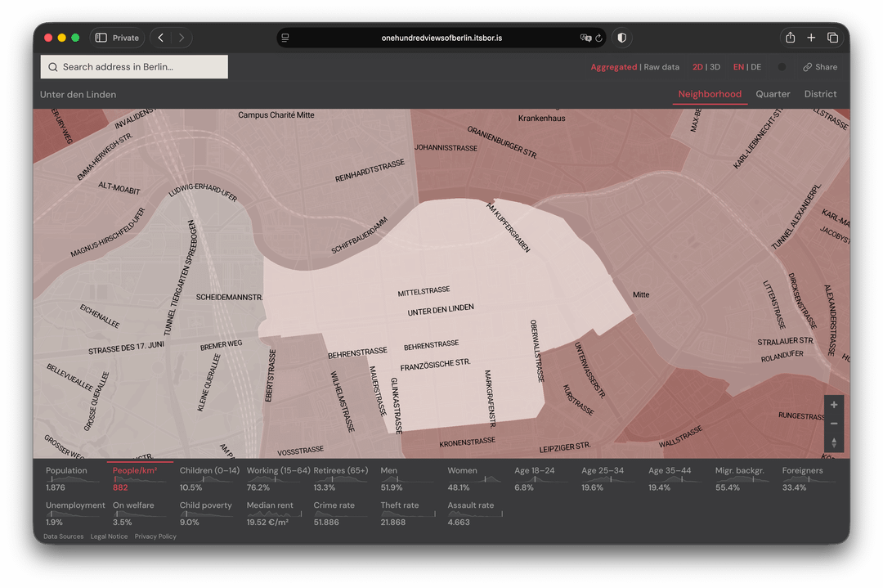Image resolution: width=883 pixels, height=588 pixels.
Task: Switch the map to 3D view
Action: tap(715, 67)
